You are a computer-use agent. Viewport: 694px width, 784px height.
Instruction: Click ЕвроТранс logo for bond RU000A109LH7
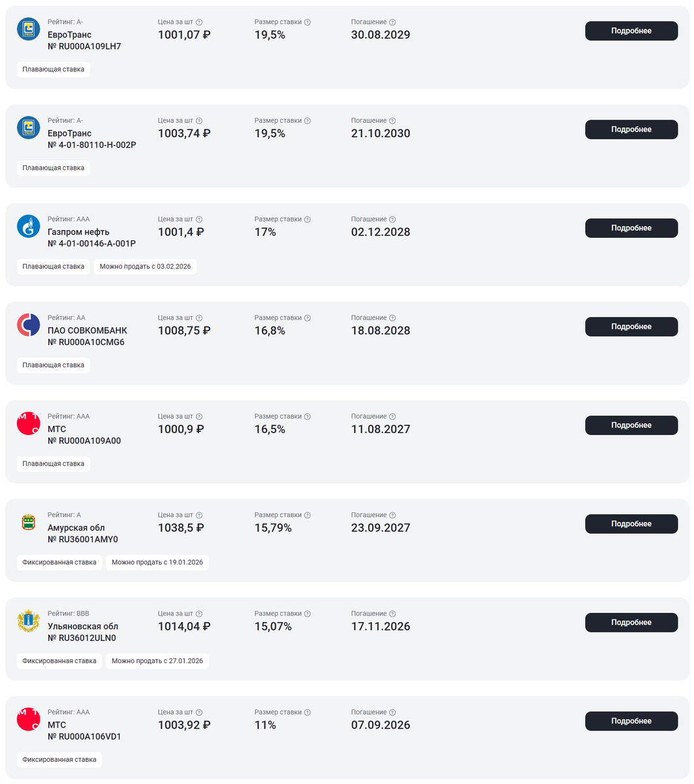[x=28, y=29]
